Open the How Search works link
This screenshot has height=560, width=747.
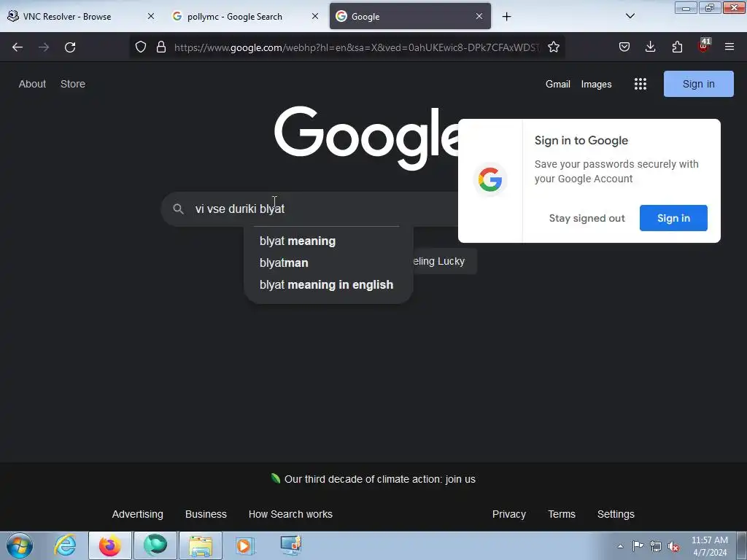coord(290,514)
